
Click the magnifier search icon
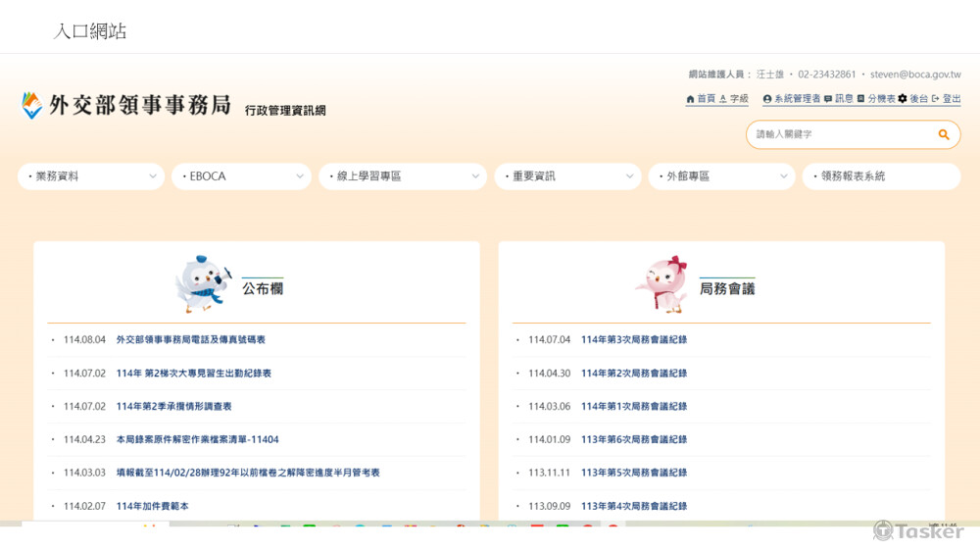(x=944, y=134)
